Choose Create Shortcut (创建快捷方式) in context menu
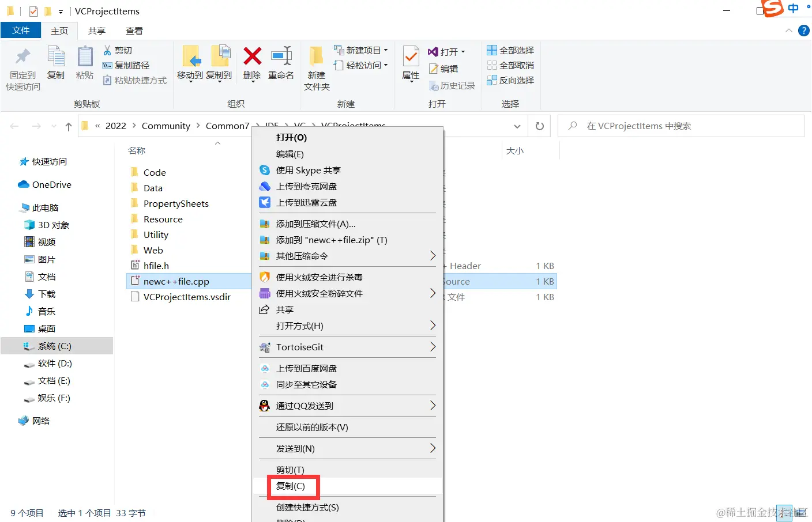This screenshot has width=812, height=522. [x=348, y=508]
